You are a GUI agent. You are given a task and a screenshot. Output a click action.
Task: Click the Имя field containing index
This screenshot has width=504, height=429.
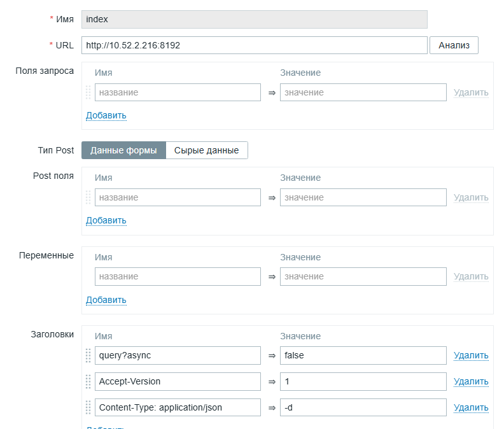pyautogui.click(x=254, y=19)
